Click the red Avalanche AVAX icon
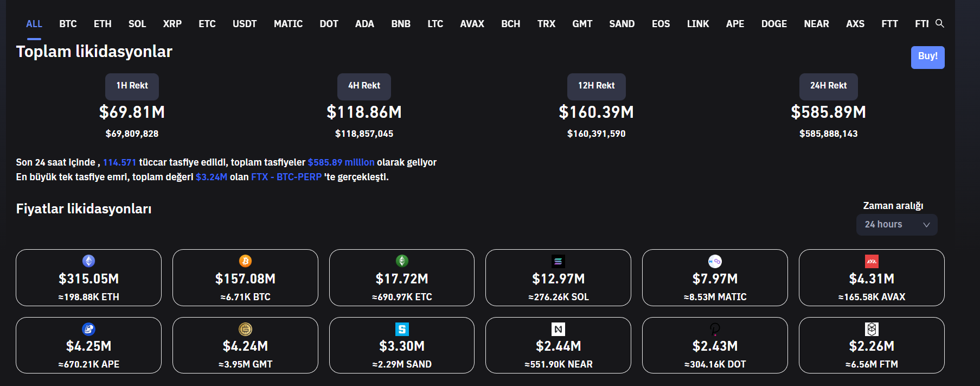 [x=872, y=261]
